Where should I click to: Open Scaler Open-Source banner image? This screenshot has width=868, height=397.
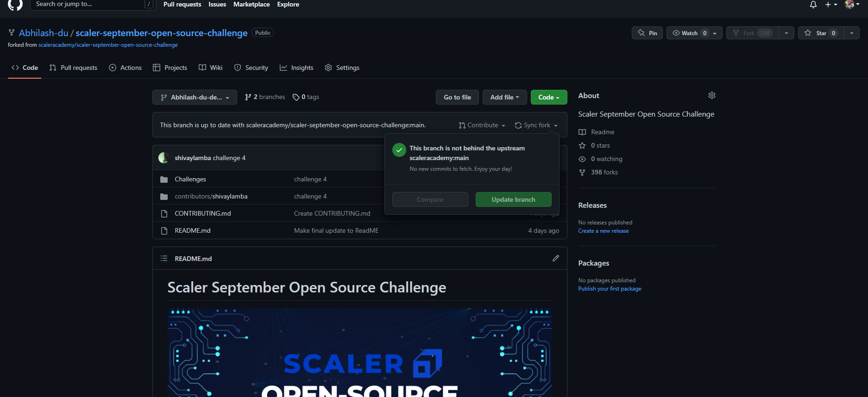pyautogui.click(x=360, y=353)
